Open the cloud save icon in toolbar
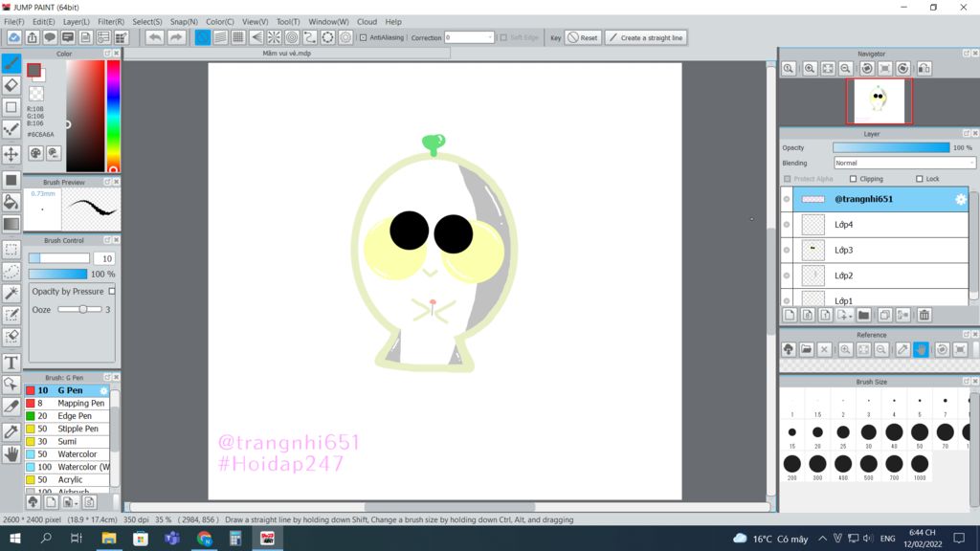Screen dimensions: 980x551 [13, 37]
